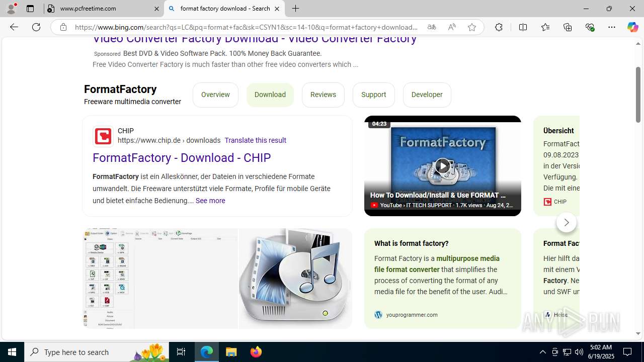The height and width of the screenshot is (362, 644).
Task: Open Browser essentials icon
Action: (590, 27)
